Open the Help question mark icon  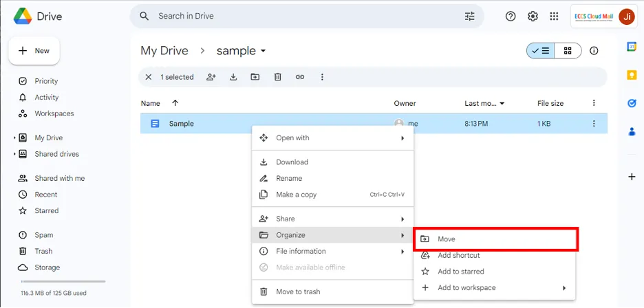[x=511, y=16]
